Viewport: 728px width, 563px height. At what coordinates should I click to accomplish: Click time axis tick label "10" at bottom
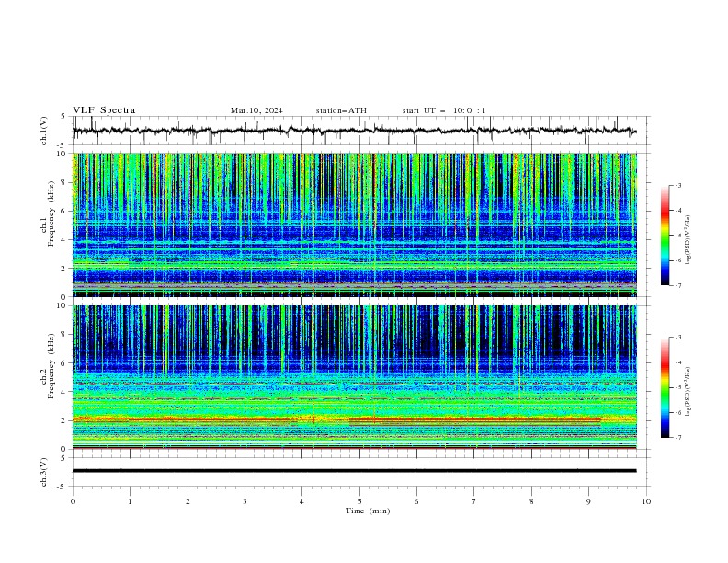646,501
